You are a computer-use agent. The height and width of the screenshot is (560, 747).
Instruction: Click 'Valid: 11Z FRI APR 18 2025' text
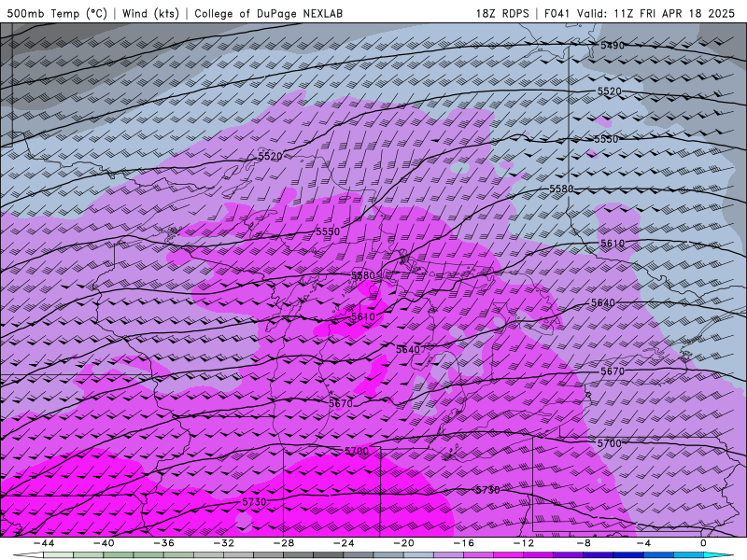pos(656,13)
